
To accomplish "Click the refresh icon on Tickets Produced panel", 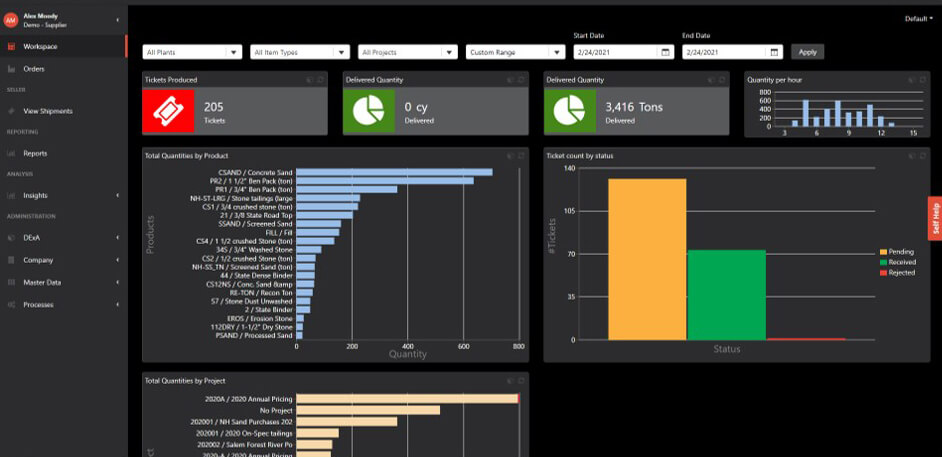I will [319, 79].
